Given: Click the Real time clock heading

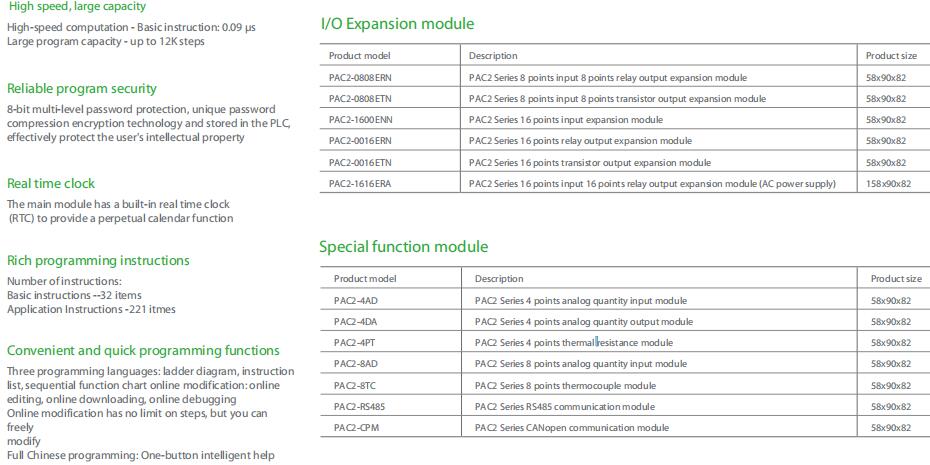Looking at the screenshot, I should 51,183.
